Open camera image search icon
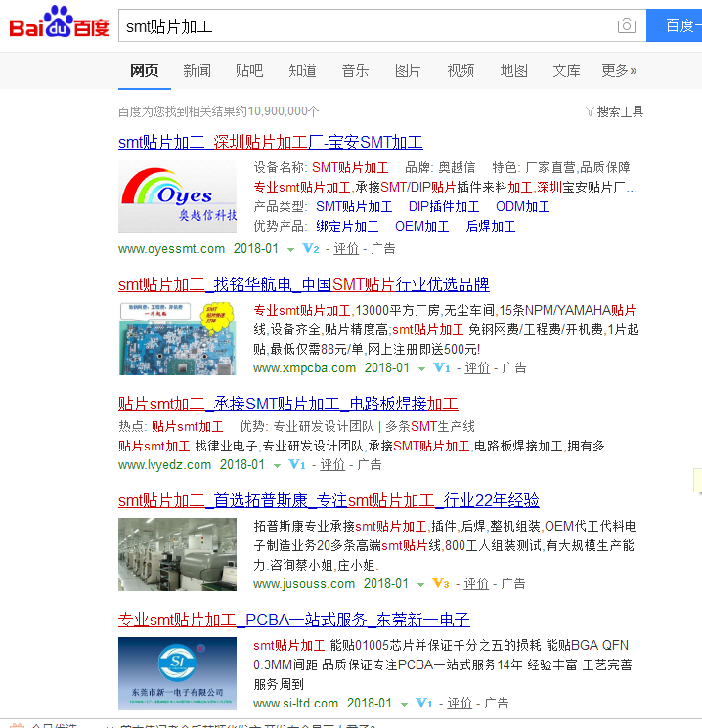Image resolution: width=702 pixels, height=728 pixels. [x=626, y=26]
